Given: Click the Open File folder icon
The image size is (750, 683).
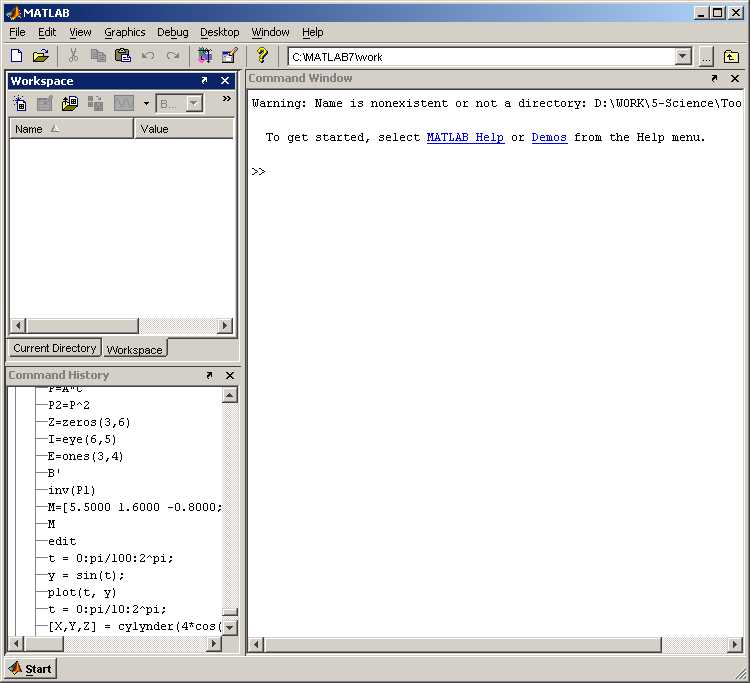Looking at the screenshot, I should (41, 56).
